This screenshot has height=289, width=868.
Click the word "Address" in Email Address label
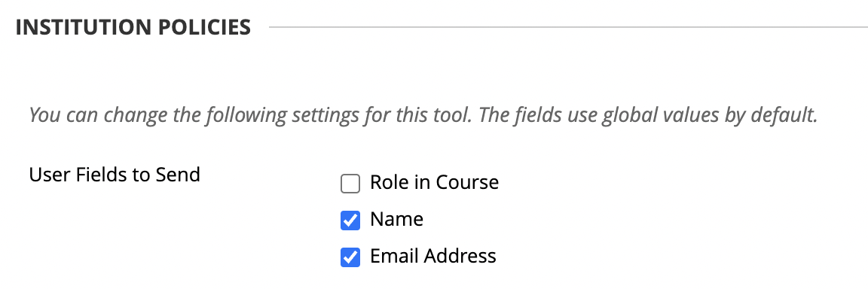(460, 256)
